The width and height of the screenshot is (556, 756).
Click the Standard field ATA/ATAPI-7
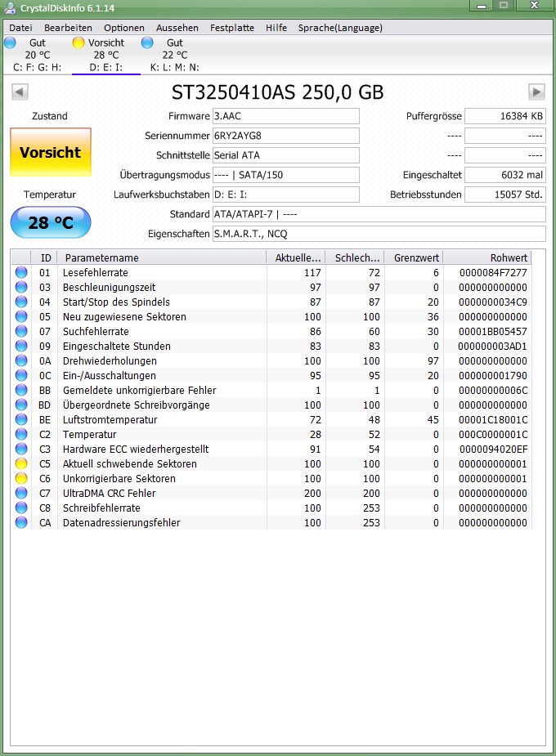(379, 214)
